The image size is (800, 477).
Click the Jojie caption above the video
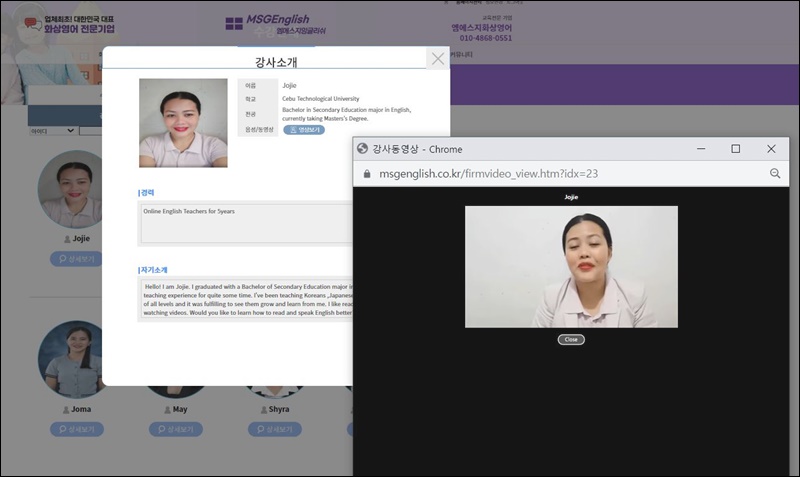pyautogui.click(x=571, y=197)
